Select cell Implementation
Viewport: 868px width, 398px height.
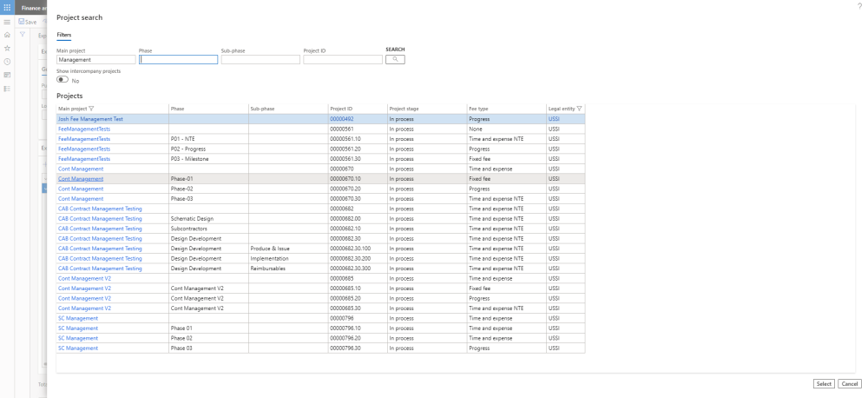pyautogui.click(x=288, y=258)
